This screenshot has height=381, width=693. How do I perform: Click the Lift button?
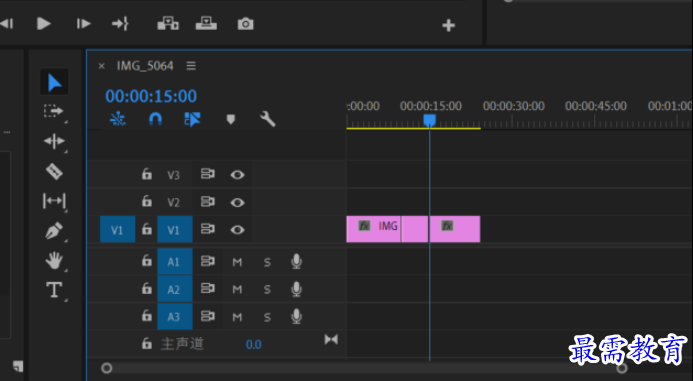point(168,23)
